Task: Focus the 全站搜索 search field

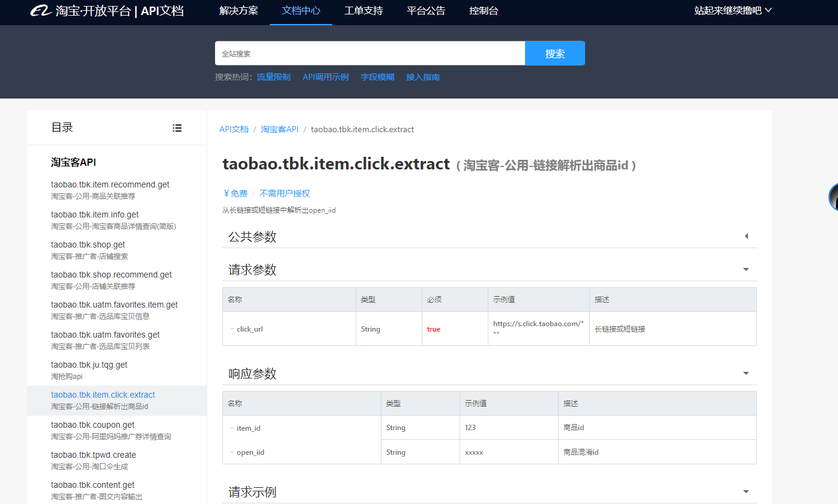Action: coord(370,53)
